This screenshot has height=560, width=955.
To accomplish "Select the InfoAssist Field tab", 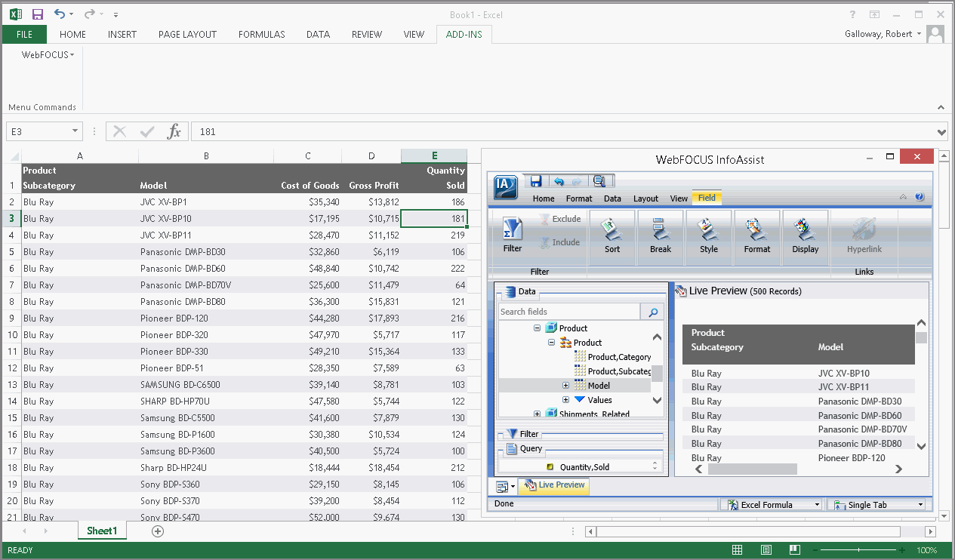I will 707,198.
